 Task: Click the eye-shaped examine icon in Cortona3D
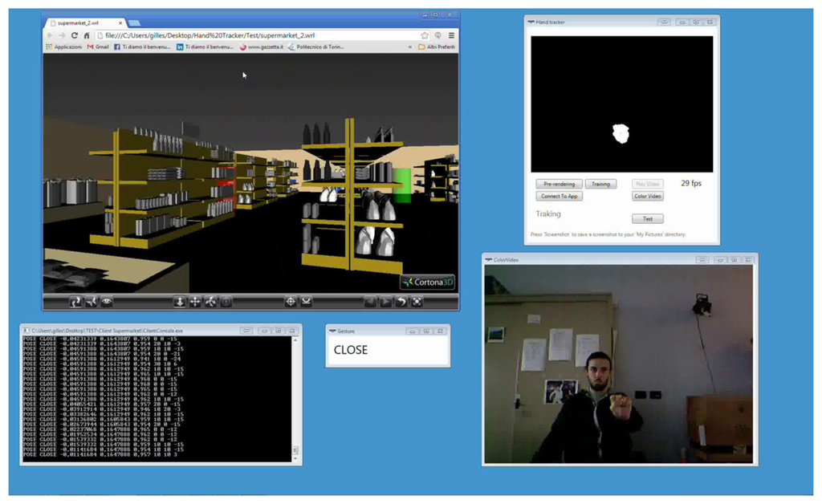pyautogui.click(x=106, y=302)
